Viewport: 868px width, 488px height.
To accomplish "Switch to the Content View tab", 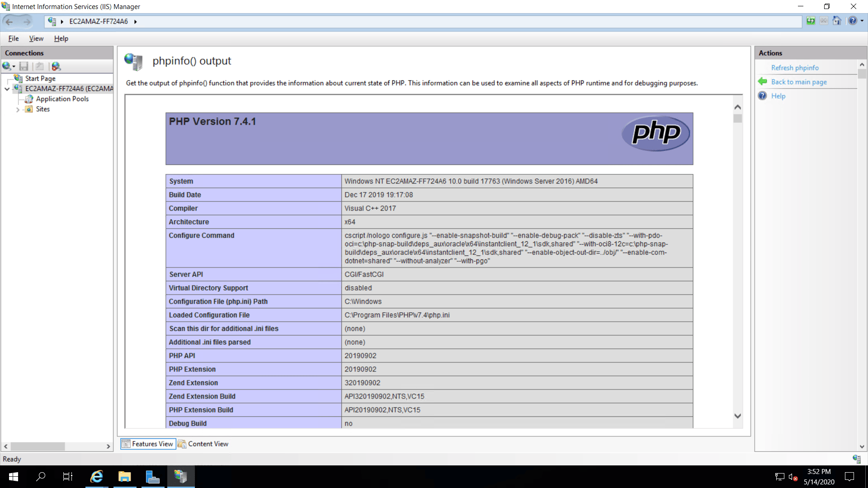I will tap(203, 444).
